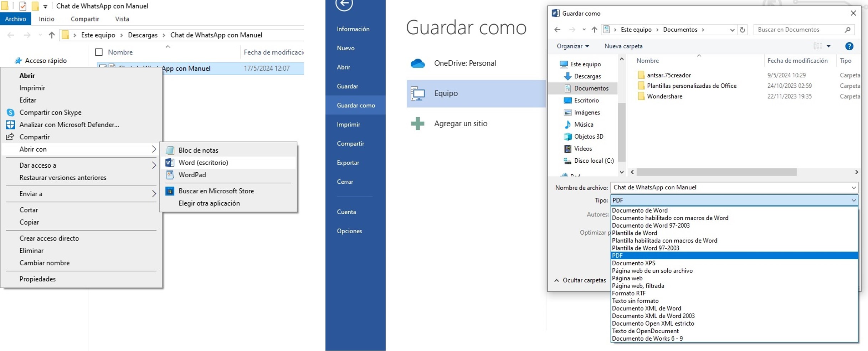The width and height of the screenshot is (868, 351).
Task: Click the Skype icon in the context menu
Action: coord(10,112)
